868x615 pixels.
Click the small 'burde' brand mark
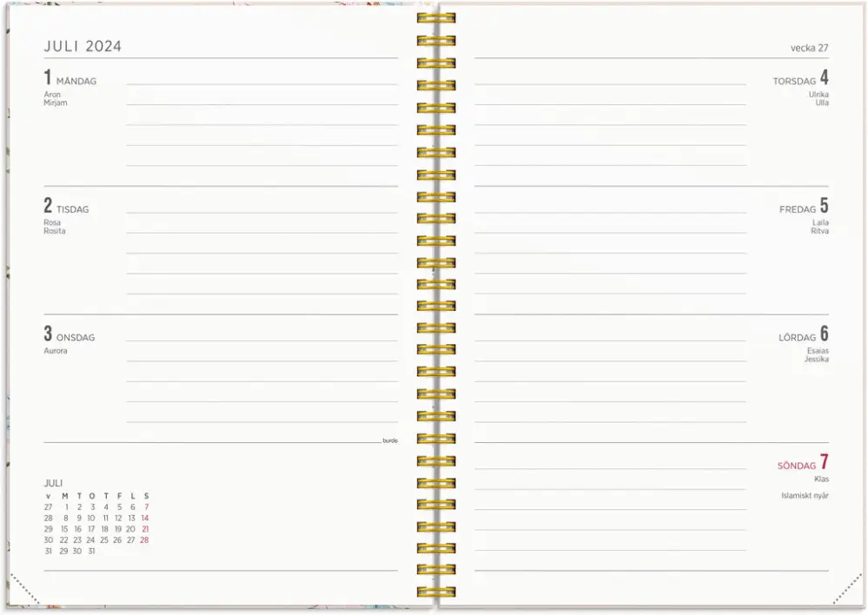tap(390, 440)
